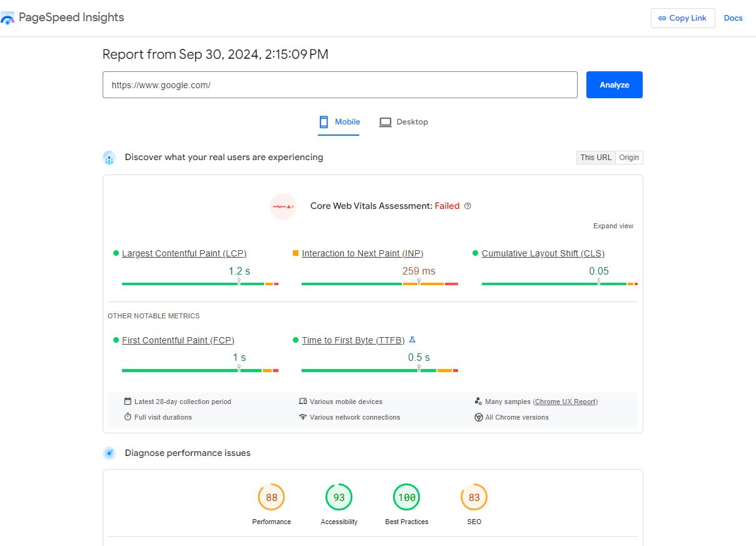Click the OTHER NOTABLE METRICS heading
Image resolution: width=756 pixels, height=546 pixels.
[x=154, y=316]
